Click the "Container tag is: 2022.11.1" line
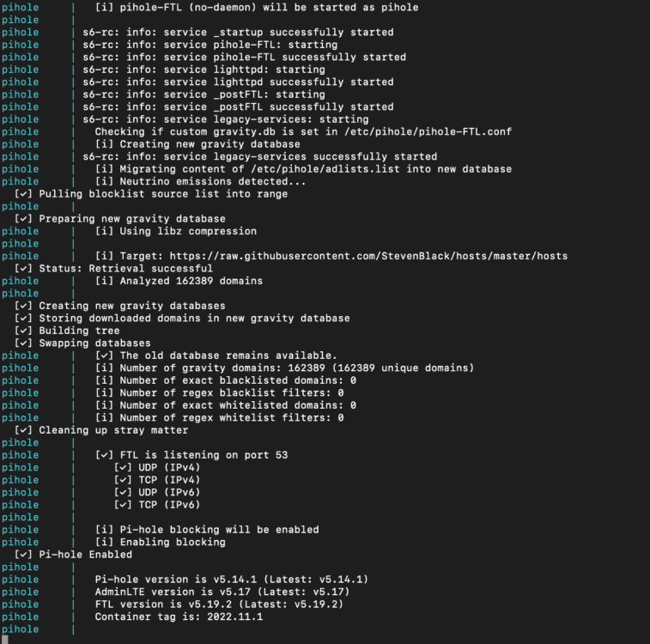 point(179,617)
